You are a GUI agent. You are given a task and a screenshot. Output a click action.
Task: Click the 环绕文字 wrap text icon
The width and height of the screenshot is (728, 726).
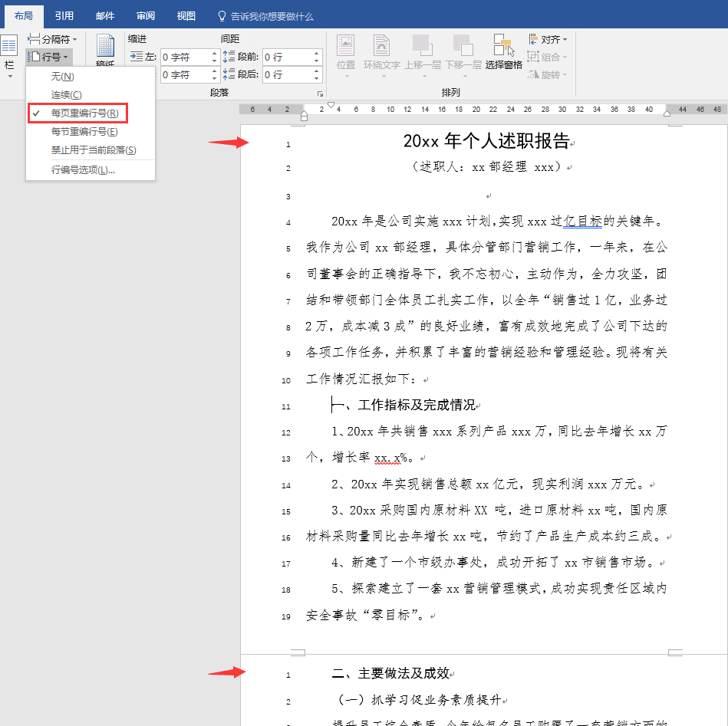pyautogui.click(x=381, y=46)
